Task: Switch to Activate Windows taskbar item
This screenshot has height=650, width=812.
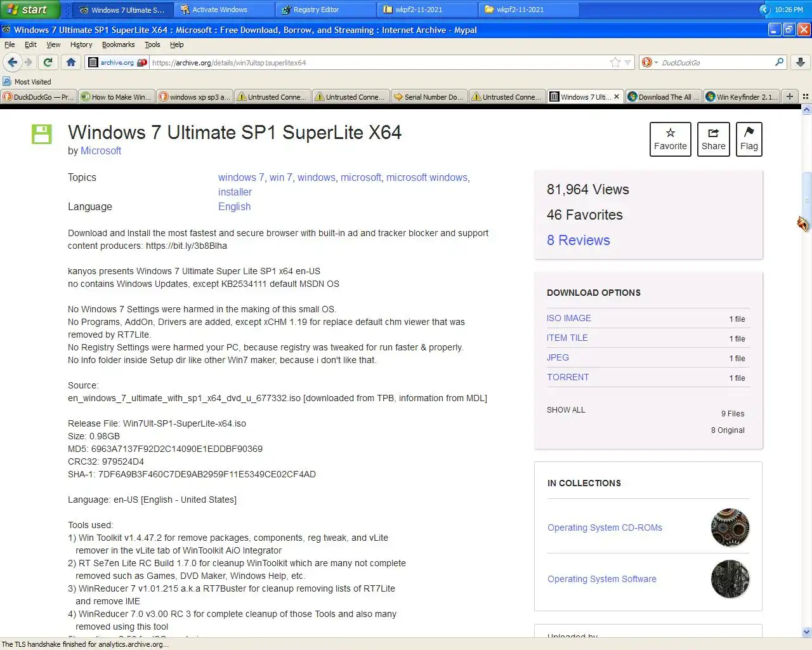Action: point(224,10)
